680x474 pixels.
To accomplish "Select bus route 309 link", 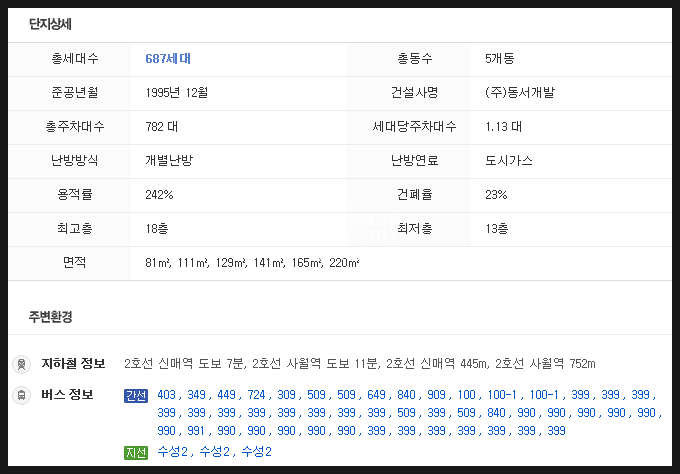I will click(286, 395).
